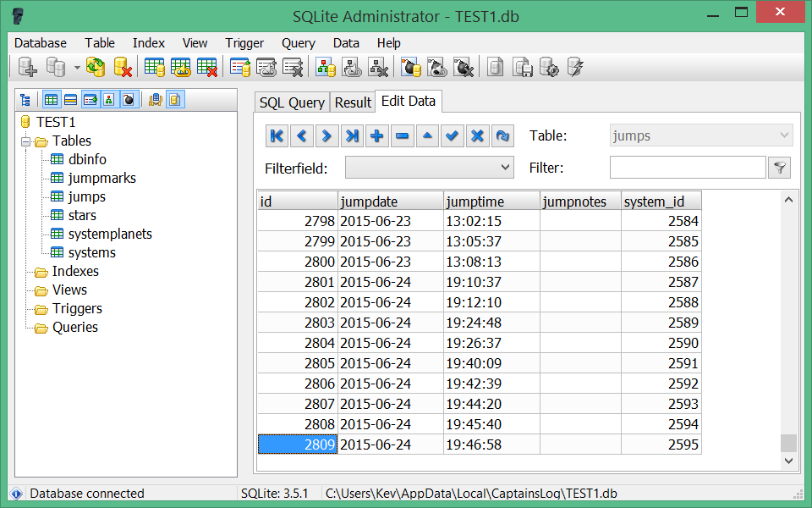This screenshot has height=508, width=812.
Task: Open the Table combo box showing jumps
Action: click(x=701, y=135)
